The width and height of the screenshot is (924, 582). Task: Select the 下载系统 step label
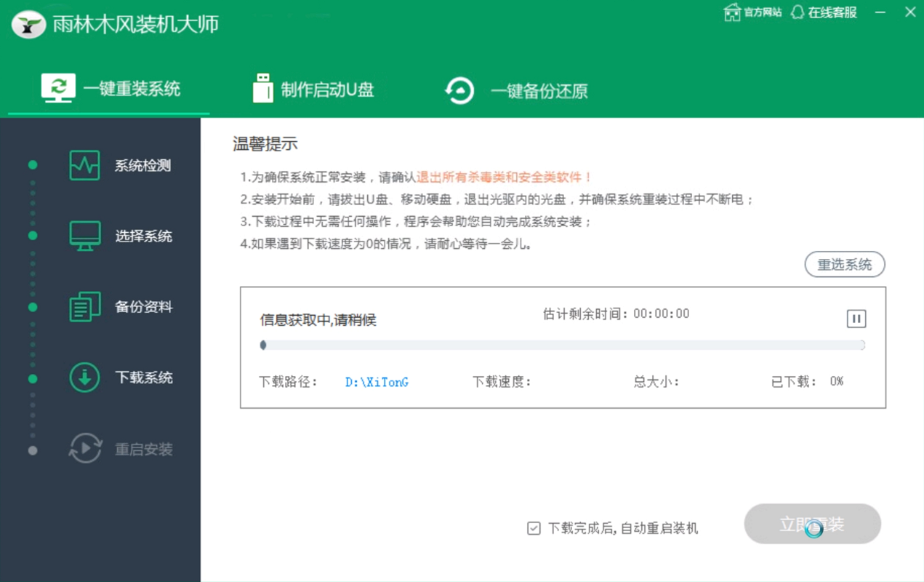click(x=143, y=378)
